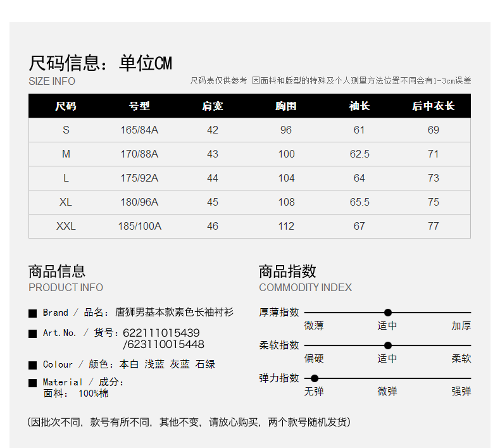Screen dimensions: 500x448
Task: Click the 袖长 column header
Action: [359, 106]
